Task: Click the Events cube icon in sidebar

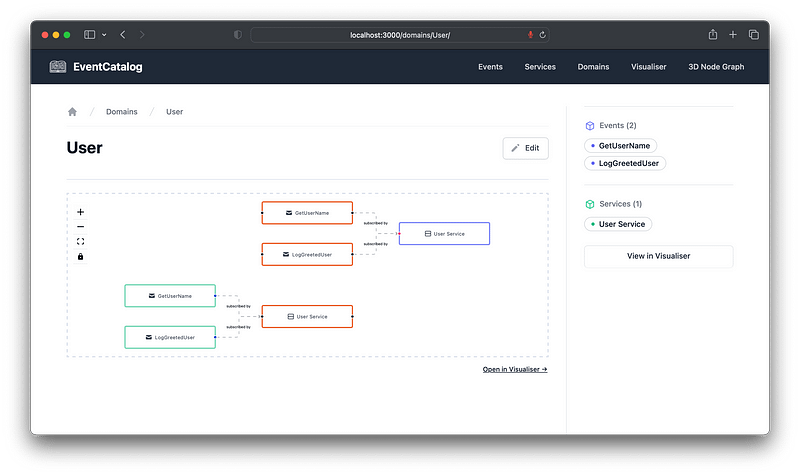Action: click(590, 126)
